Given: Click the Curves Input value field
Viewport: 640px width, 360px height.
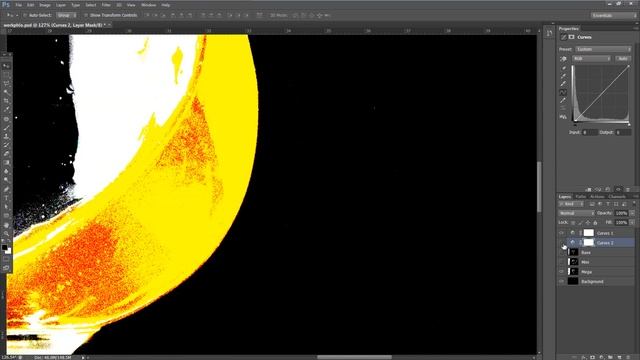Looking at the screenshot, I should pyautogui.click(x=590, y=133).
